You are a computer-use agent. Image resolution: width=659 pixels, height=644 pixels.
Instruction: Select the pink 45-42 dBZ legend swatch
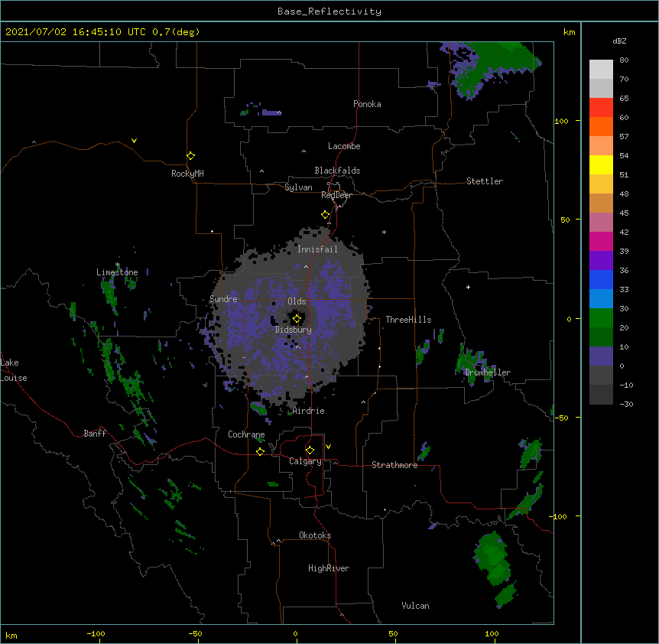pyautogui.click(x=601, y=223)
